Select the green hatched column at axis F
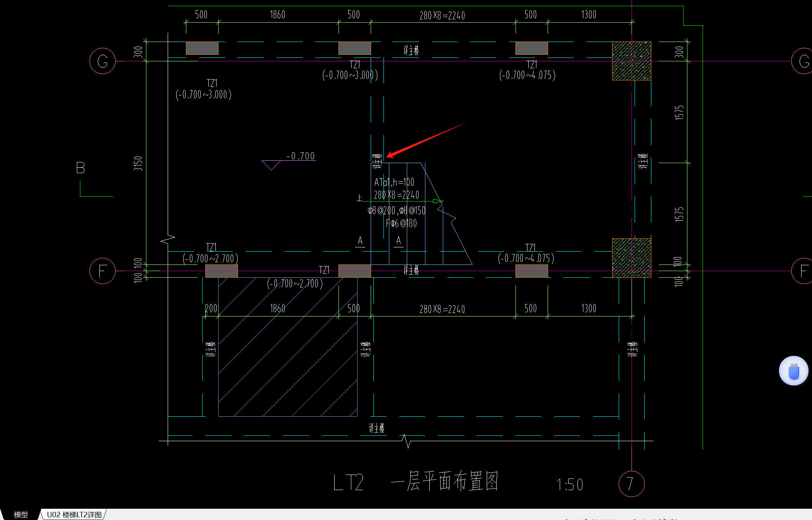Image resolution: width=812 pixels, height=520 pixels. pos(632,258)
